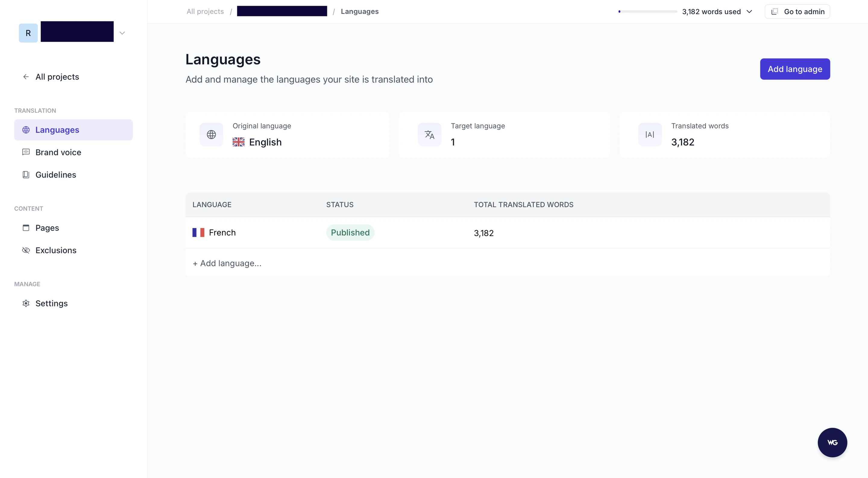Click the words usage progress bar
The image size is (868, 478).
(648, 11)
